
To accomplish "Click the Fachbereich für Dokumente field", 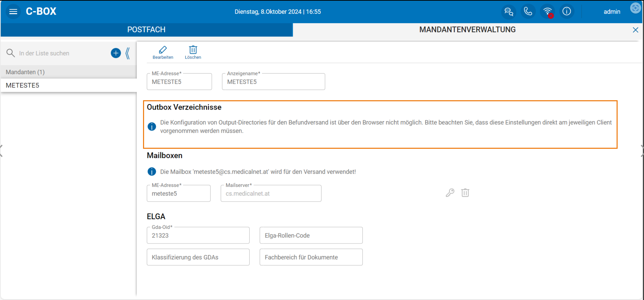I will 311,257.
